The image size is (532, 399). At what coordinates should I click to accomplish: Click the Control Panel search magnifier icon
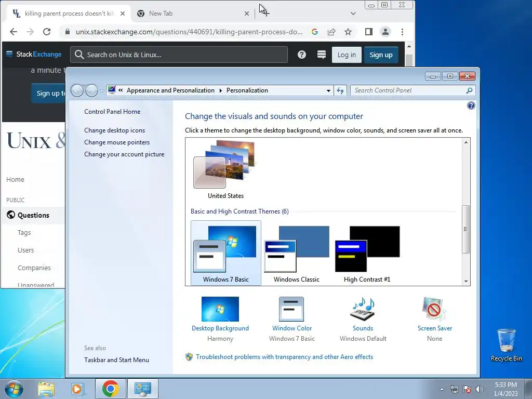(469, 90)
